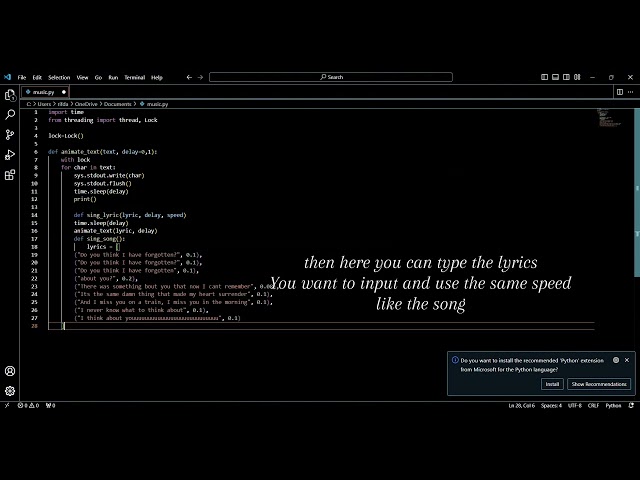640x480 pixels.
Task: Open the Terminal menu
Action: [135, 77]
